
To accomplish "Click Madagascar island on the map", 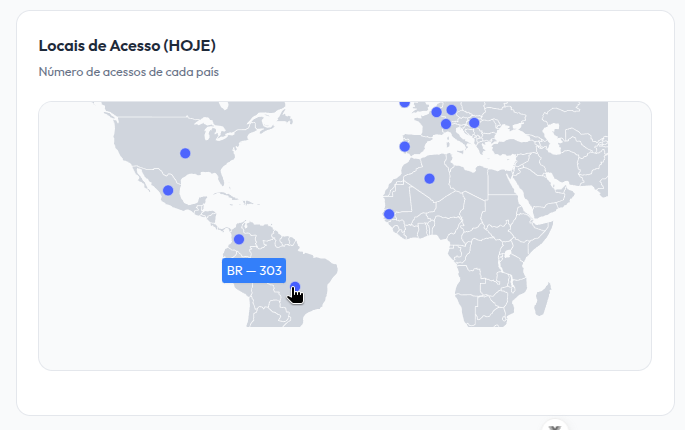I will tap(543, 296).
